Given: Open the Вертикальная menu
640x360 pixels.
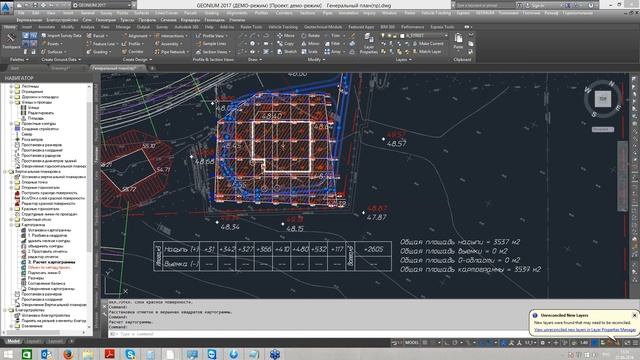Looking at the screenshot, I should coord(29,20).
